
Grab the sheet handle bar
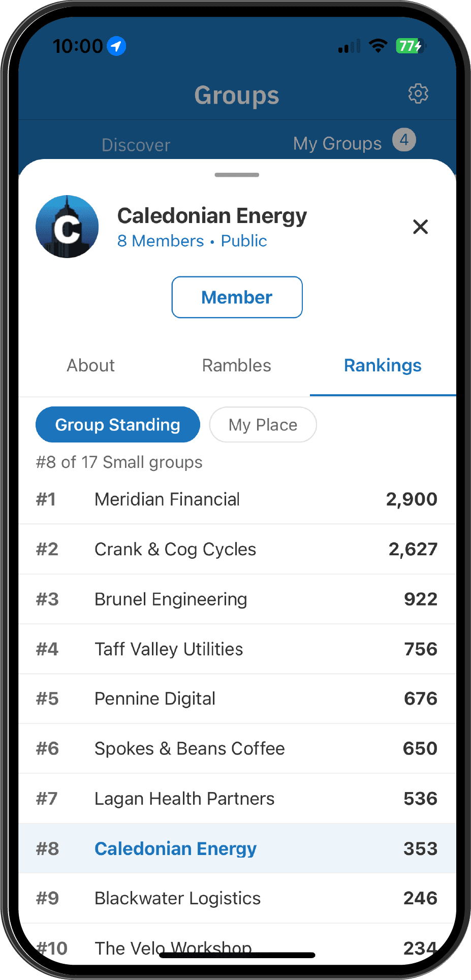click(237, 175)
